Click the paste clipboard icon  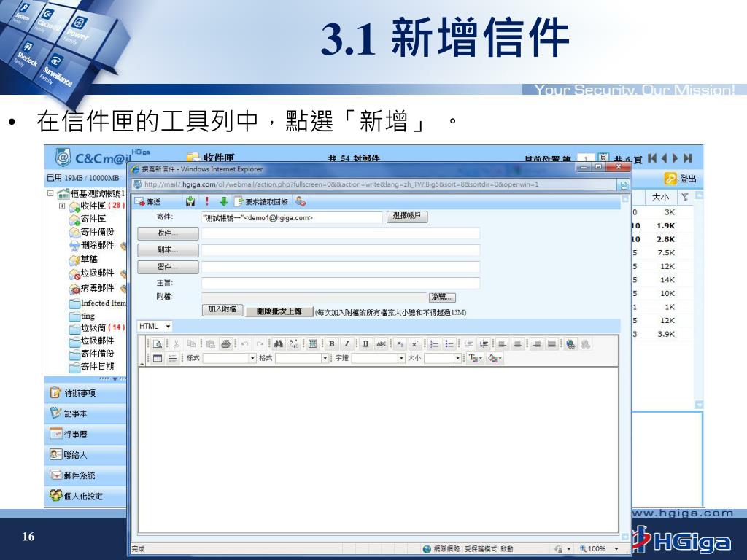click(x=210, y=344)
